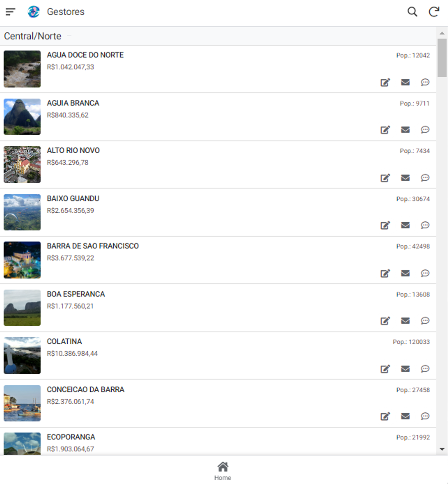Send email for CONCEICAO DA BARRA

coord(405,416)
